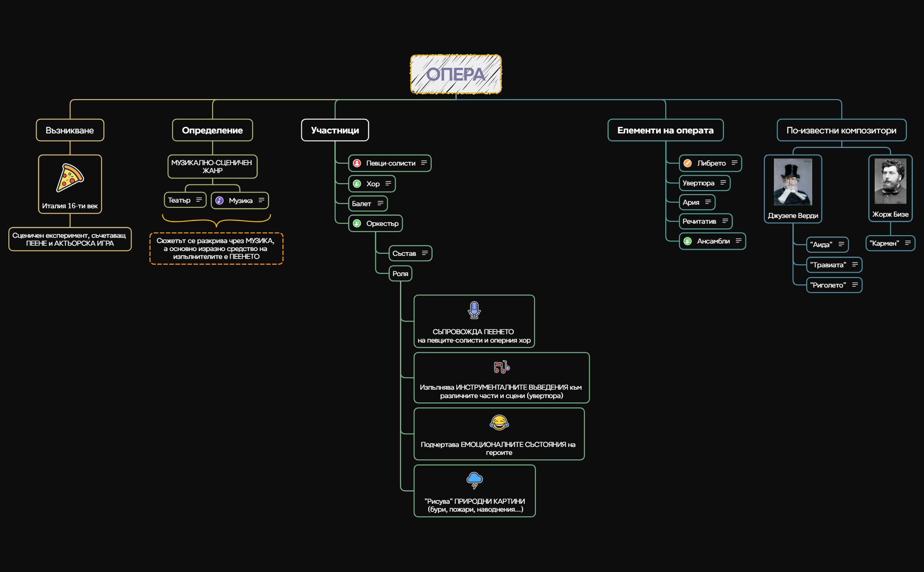The width and height of the screenshot is (924, 572).
Task: Select the Джузепе Верди portrait
Action: pyautogui.click(x=793, y=182)
